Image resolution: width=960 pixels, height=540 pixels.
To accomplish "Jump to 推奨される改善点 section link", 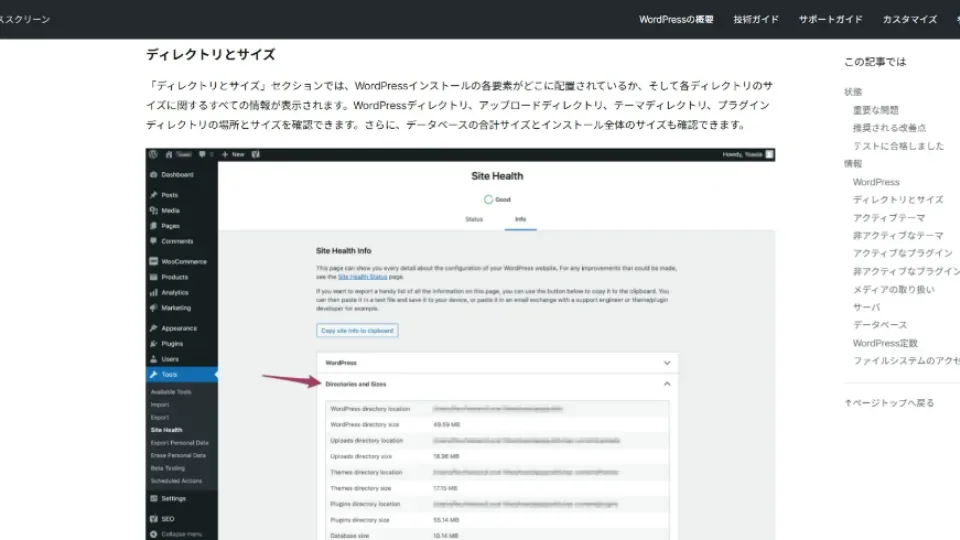I will 889,128.
